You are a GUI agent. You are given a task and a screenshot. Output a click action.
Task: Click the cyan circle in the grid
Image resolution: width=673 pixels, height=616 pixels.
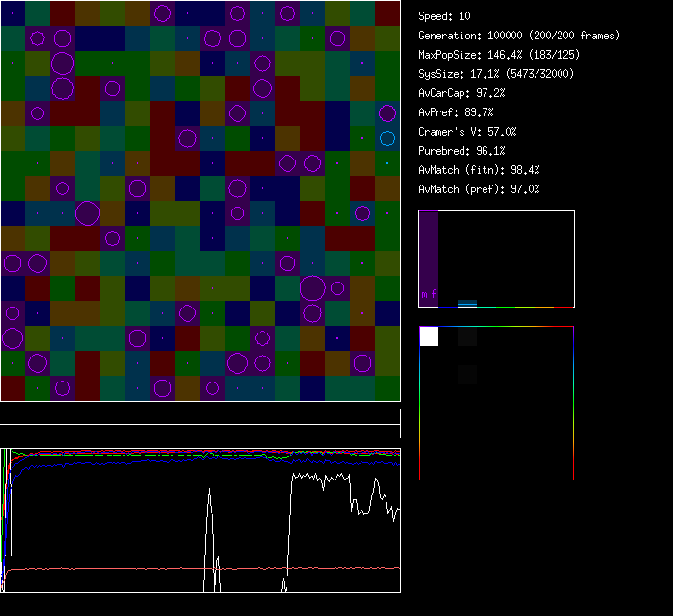(x=387, y=138)
